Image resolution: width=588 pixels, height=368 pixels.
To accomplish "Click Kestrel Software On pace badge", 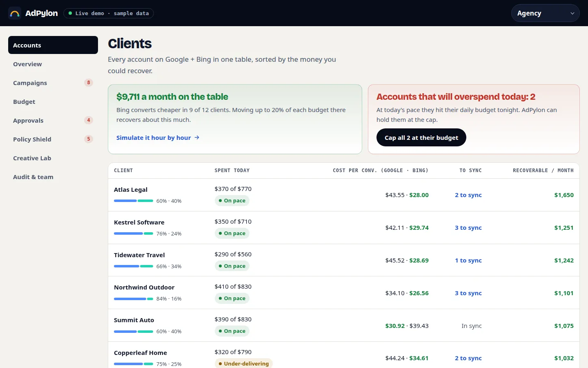I will point(232,233).
